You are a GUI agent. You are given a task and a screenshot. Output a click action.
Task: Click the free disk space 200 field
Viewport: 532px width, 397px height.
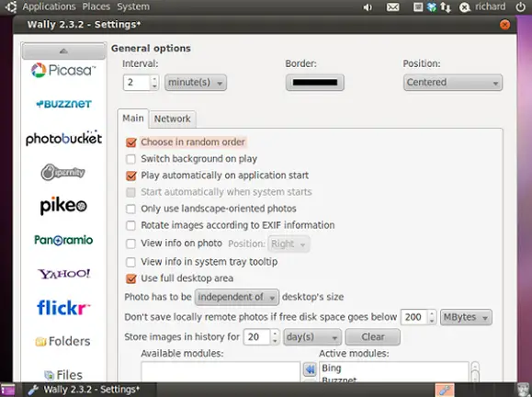click(x=413, y=317)
